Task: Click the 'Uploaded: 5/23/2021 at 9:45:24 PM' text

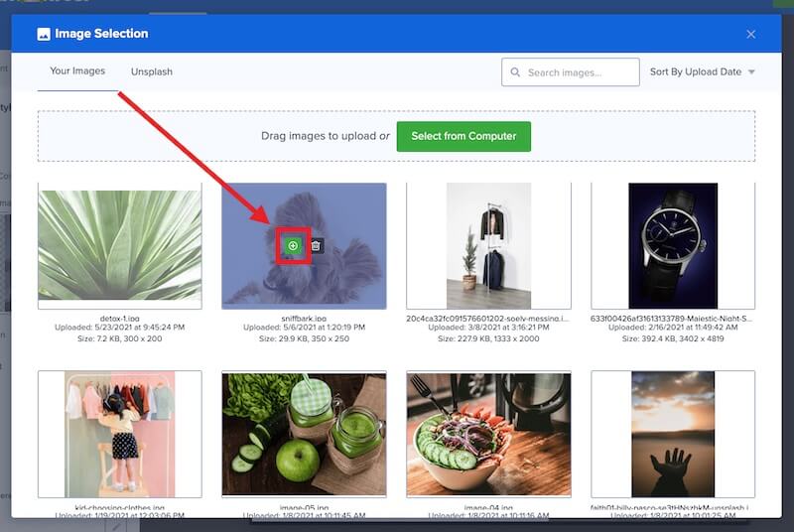Action: click(119, 328)
